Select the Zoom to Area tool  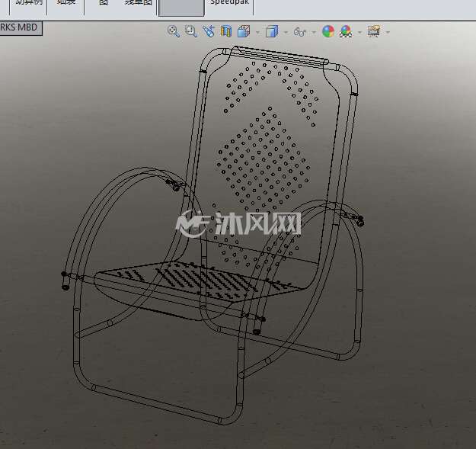point(191,31)
